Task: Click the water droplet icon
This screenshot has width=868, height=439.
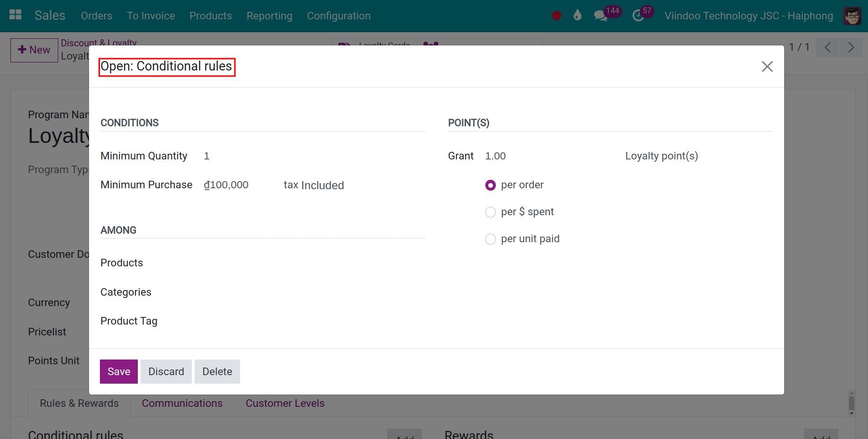Action: pos(577,16)
